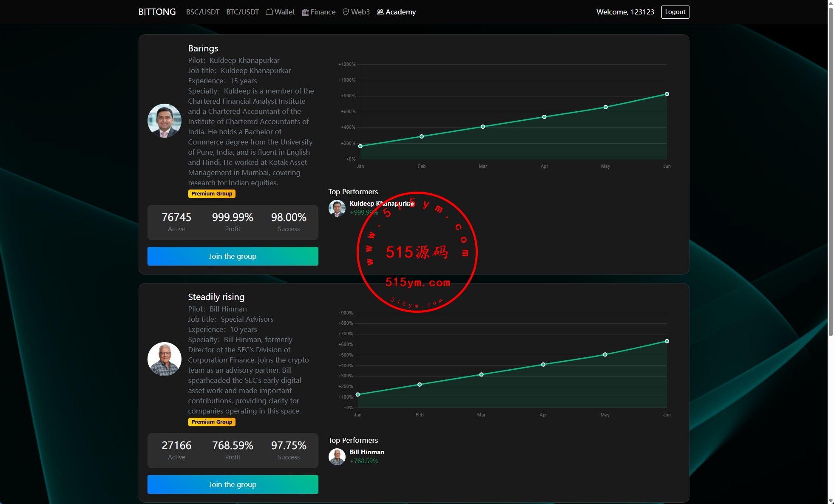Click the Jan data point on Steadily rising chart
The height and width of the screenshot is (504, 834).
(358, 394)
